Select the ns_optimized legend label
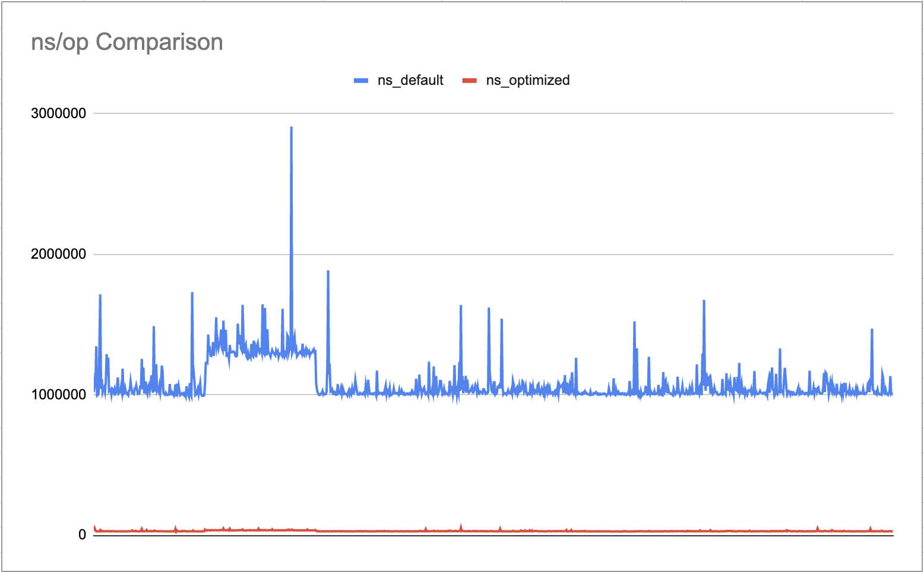The width and height of the screenshot is (924, 572). [528, 81]
